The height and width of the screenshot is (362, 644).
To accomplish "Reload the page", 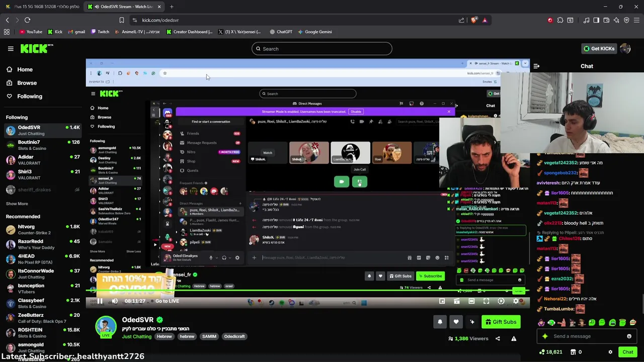I will (27, 20).
